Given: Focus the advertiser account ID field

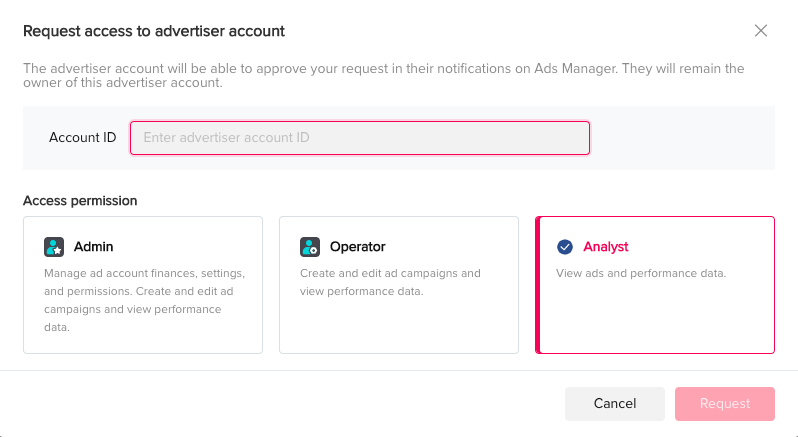Looking at the screenshot, I should pos(360,138).
